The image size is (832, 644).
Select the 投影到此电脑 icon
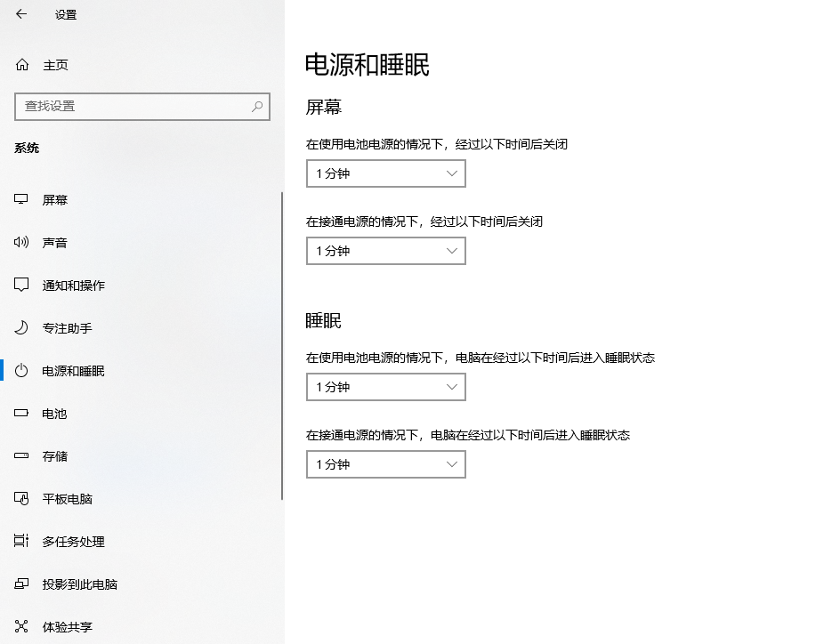point(20,584)
